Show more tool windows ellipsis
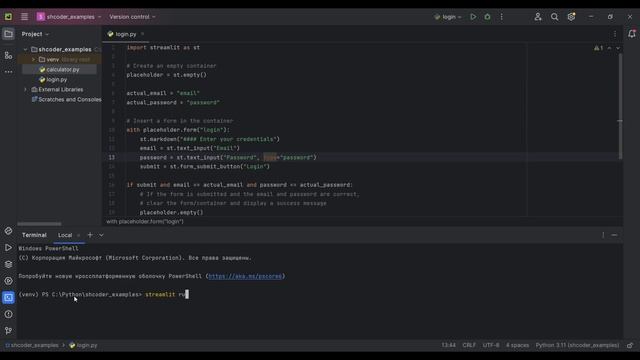This screenshot has width=640, height=360. click(x=8, y=72)
